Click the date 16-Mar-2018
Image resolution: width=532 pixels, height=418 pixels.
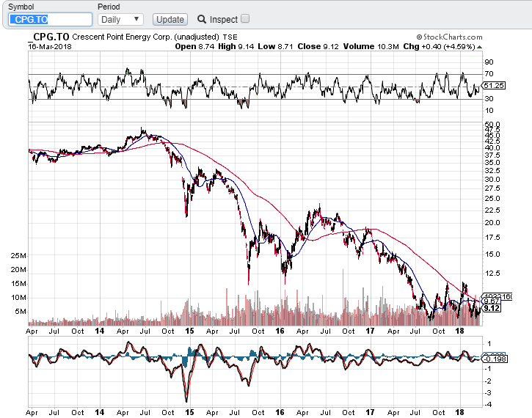point(50,47)
